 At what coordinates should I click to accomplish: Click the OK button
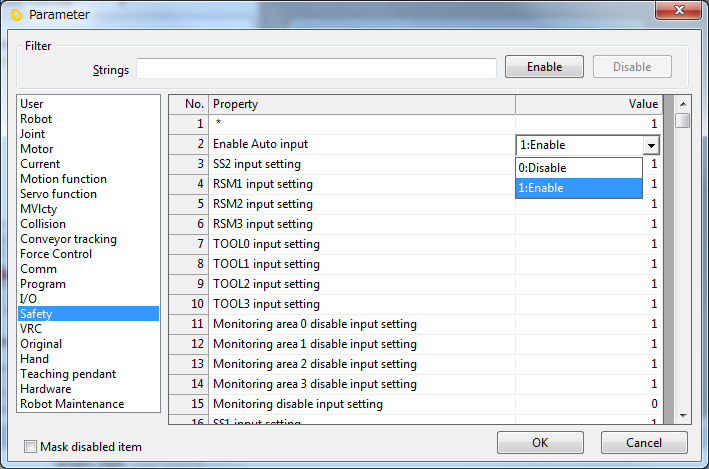click(540, 443)
